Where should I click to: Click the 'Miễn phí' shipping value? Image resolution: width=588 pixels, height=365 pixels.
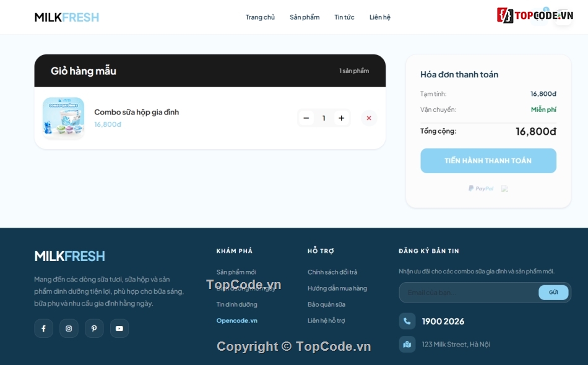543,109
